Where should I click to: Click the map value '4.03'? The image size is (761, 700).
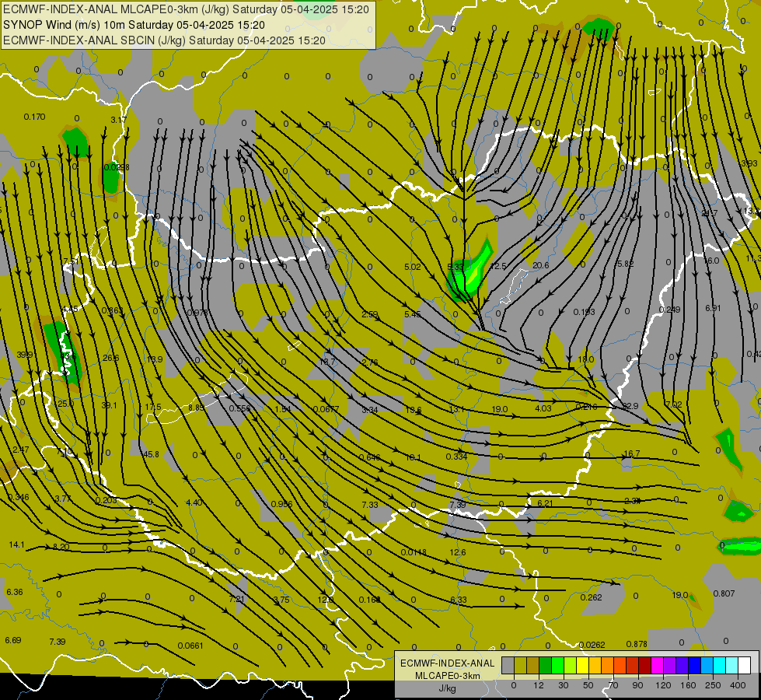tap(543, 408)
